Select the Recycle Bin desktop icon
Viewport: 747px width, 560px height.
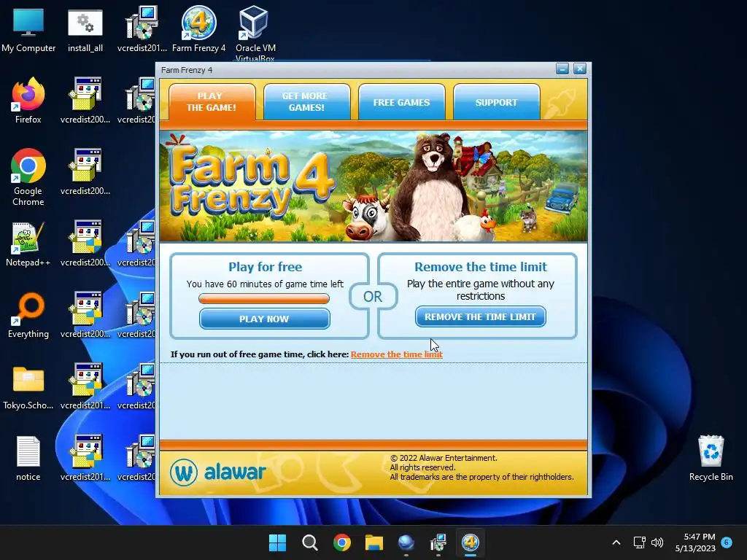[x=711, y=458]
